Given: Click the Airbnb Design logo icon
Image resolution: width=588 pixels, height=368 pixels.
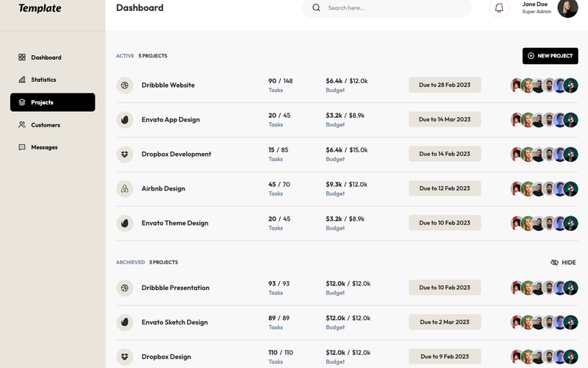Looking at the screenshot, I should (x=125, y=189).
